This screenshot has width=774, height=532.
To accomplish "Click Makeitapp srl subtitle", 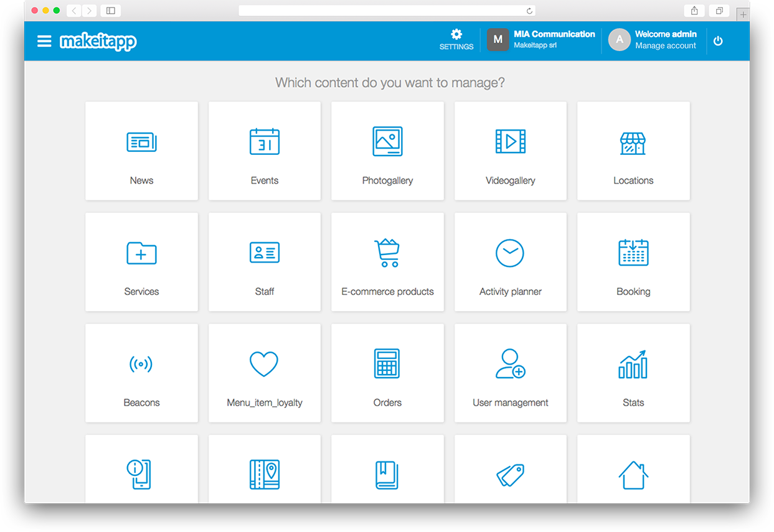I will click(x=535, y=45).
